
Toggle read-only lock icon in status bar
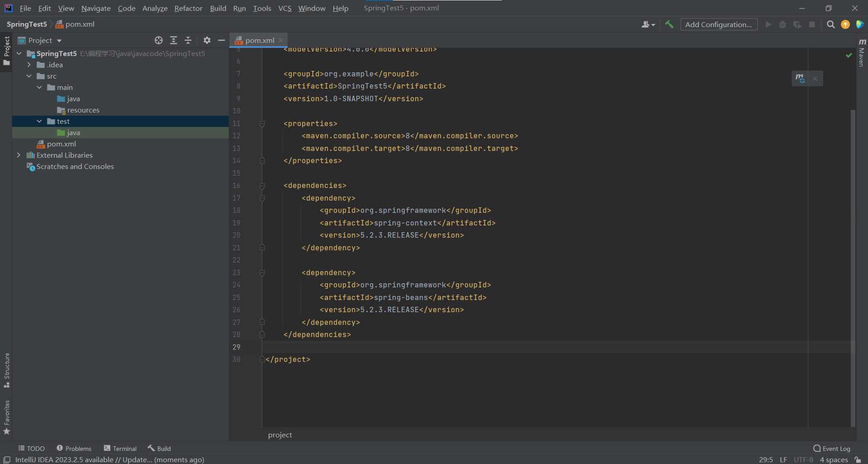coord(858,459)
